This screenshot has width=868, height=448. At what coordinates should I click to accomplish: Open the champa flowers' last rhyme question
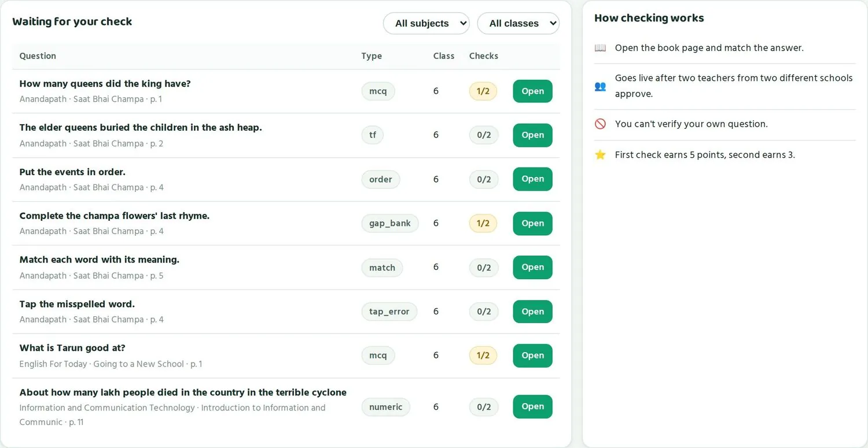532,223
